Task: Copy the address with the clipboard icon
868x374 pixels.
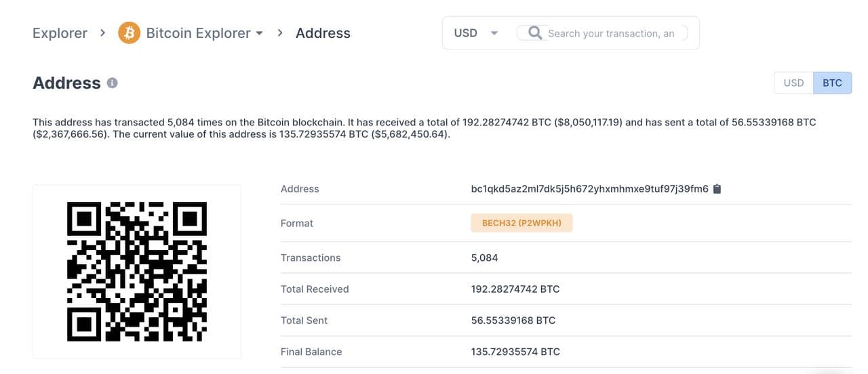Action: click(717, 189)
